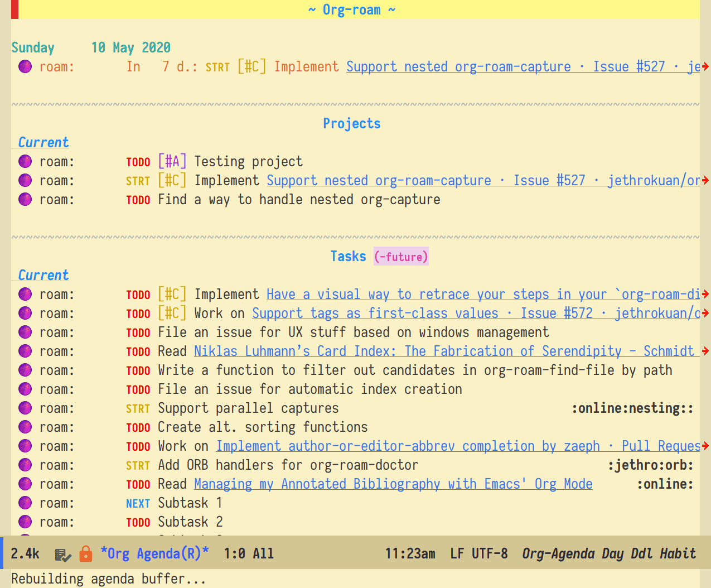The height and width of the screenshot is (588, 711).
Task: Click the (-future) filter tag next to Tasks
Action: coord(401,257)
